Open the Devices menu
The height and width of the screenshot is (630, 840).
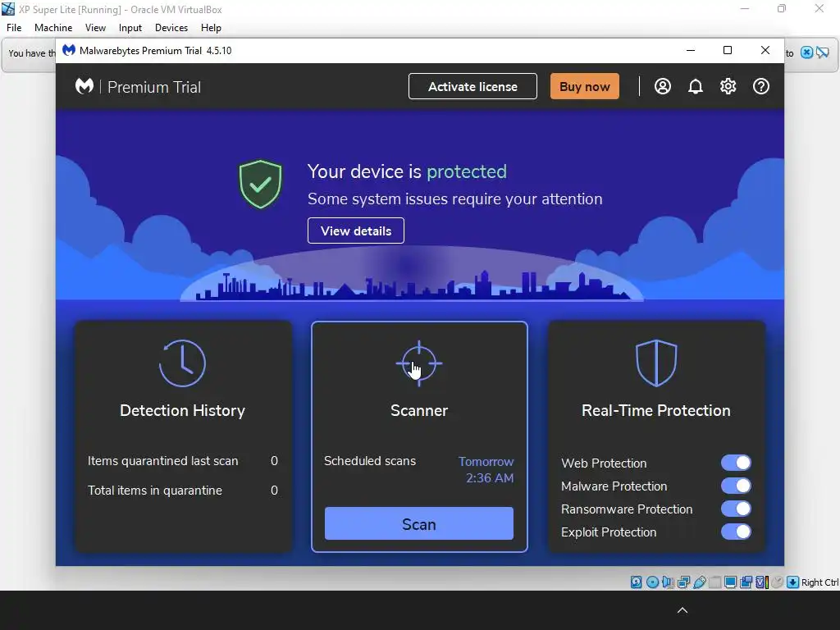click(171, 28)
